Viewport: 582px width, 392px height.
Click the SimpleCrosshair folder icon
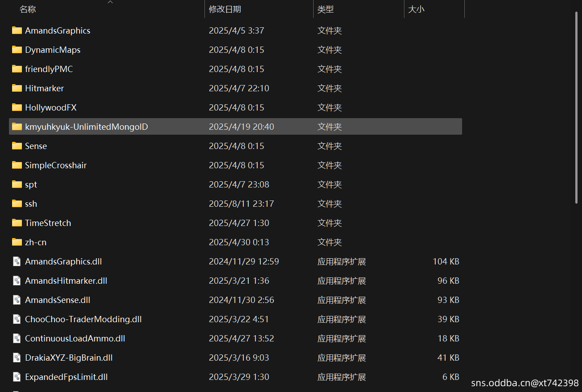pyautogui.click(x=17, y=165)
